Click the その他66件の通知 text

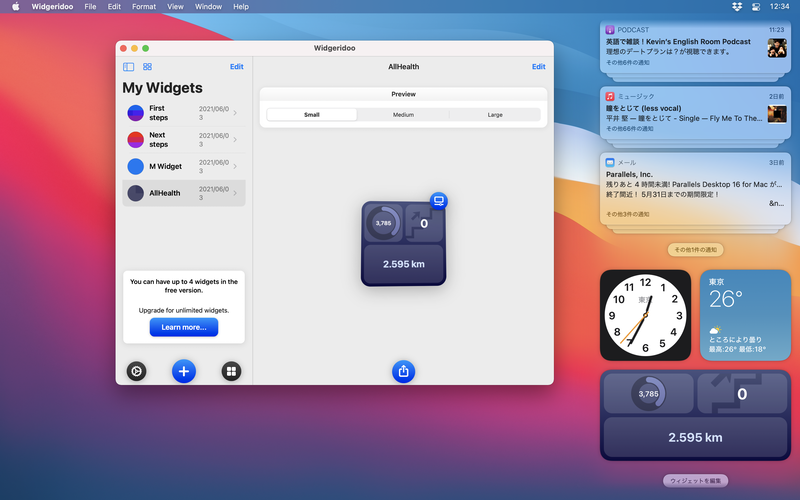click(630, 129)
